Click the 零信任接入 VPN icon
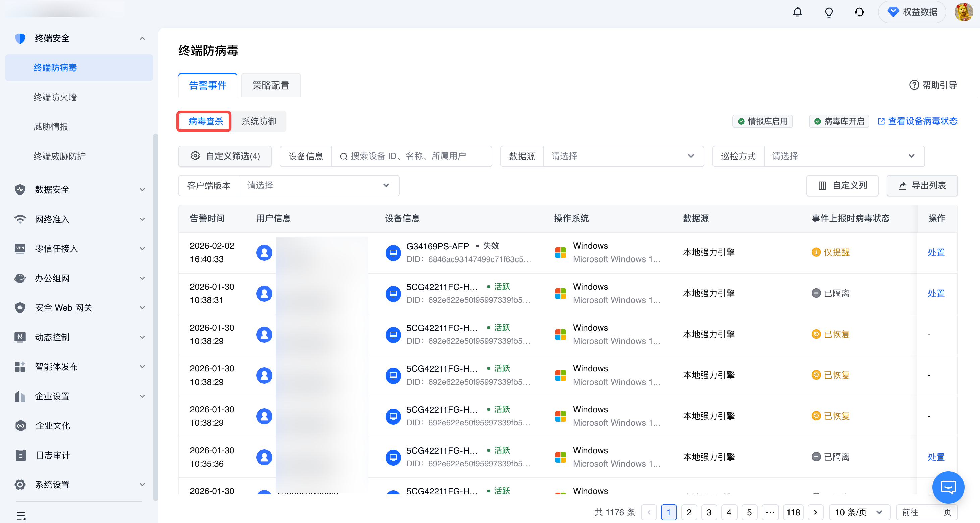This screenshot has width=980, height=523. pyautogui.click(x=20, y=248)
